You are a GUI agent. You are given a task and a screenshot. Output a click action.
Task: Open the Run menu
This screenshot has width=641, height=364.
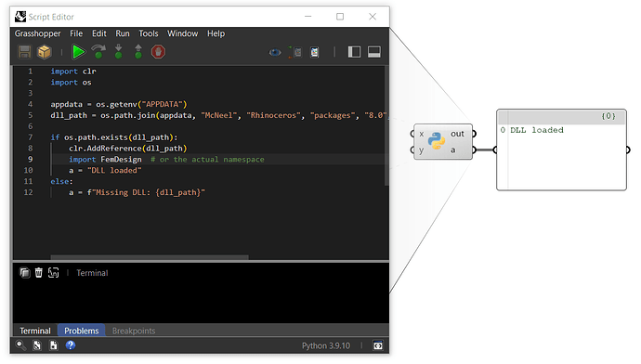pos(123,33)
